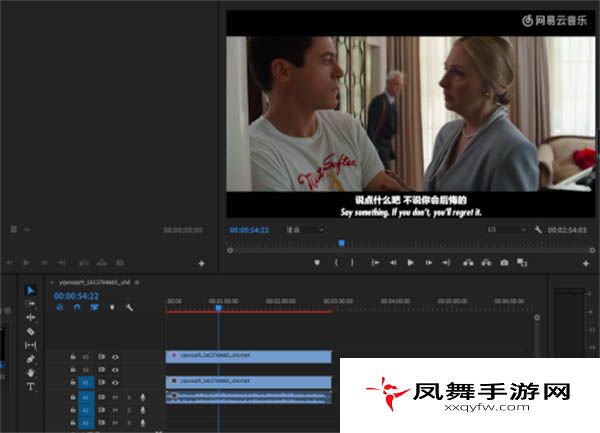
Task: Add marker in Program monitor
Action: pyautogui.click(x=317, y=262)
